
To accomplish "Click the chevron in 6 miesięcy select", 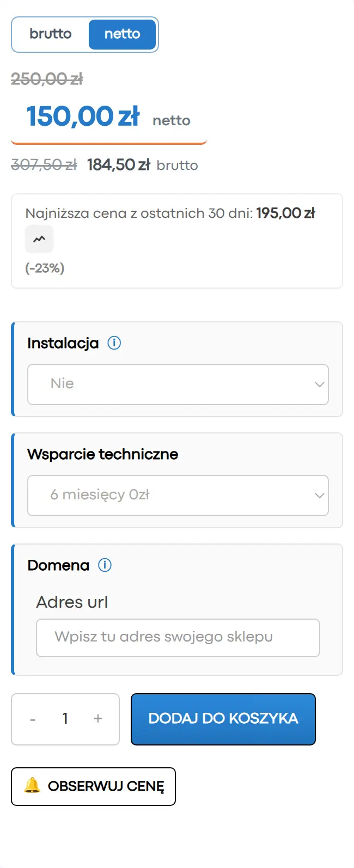I will (x=319, y=496).
